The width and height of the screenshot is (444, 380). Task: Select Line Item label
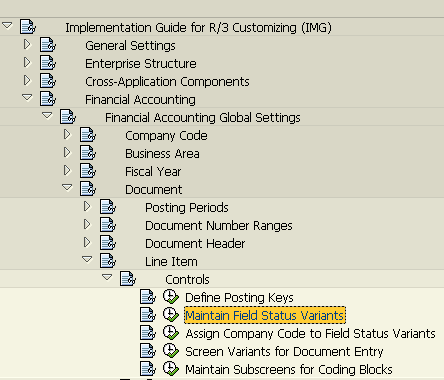(171, 262)
